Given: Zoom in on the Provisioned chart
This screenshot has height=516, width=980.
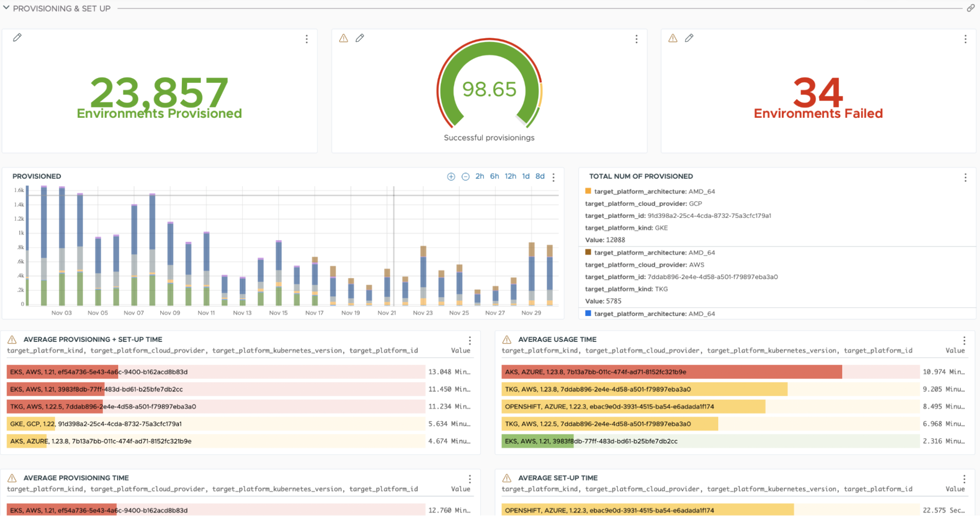Looking at the screenshot, I should pos(451,177).
